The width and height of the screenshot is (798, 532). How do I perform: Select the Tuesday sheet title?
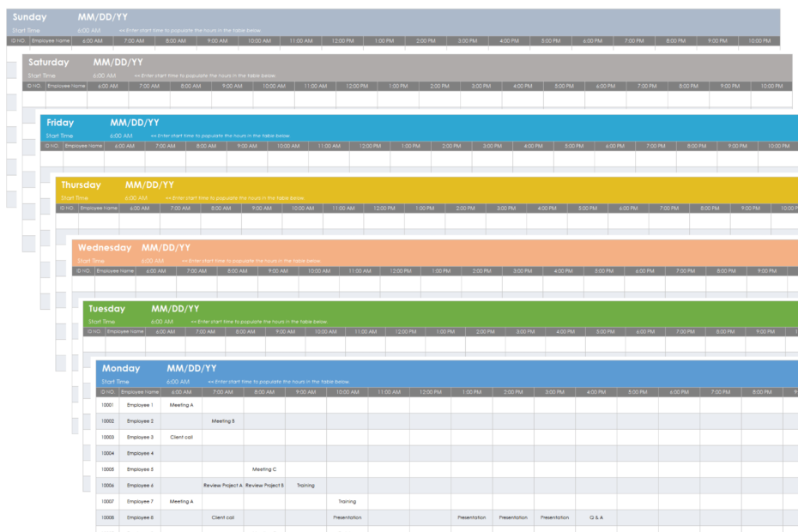point(107,309)
